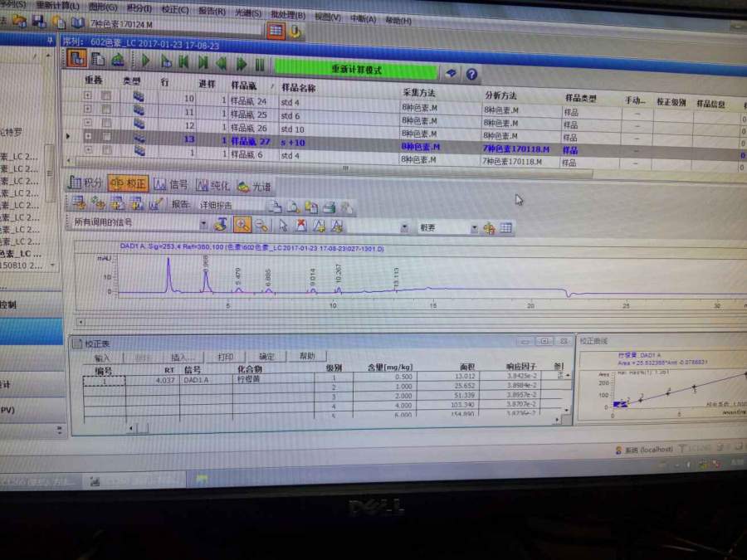747x560 pixels.
Task: Expand row 12 with the plus box
Action: click(88, 123)
